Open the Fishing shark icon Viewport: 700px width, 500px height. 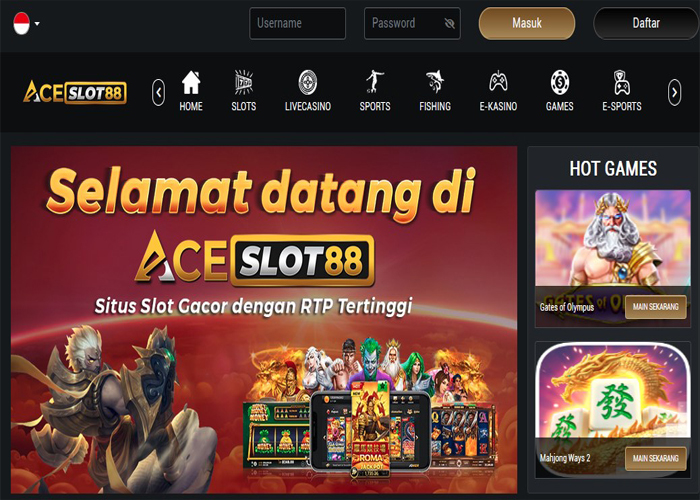pos(435,82)
